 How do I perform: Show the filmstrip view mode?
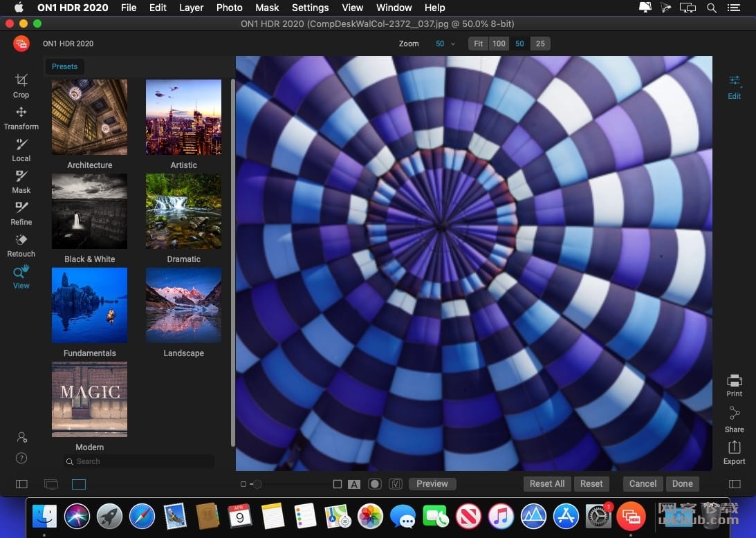tap(51, 484)
